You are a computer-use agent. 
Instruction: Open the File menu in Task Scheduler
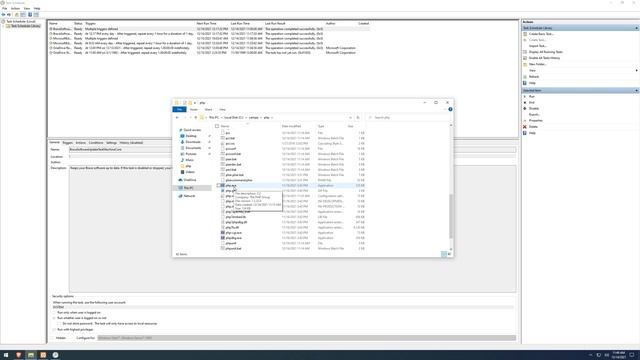(4, 8)
